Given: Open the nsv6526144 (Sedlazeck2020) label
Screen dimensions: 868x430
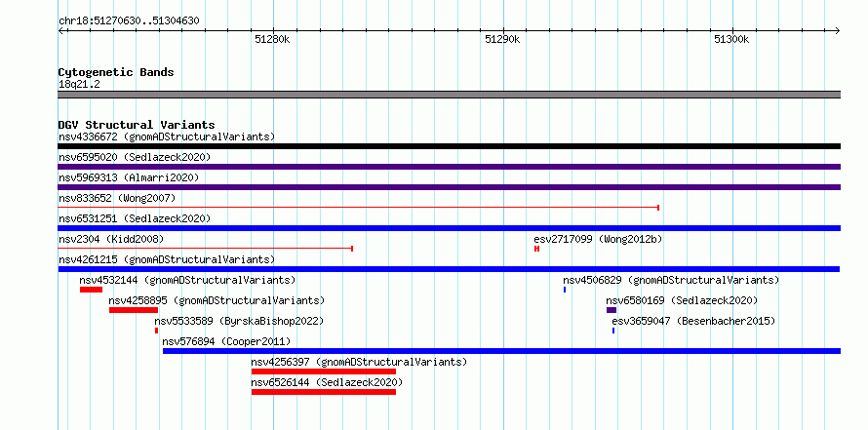Looking at the screenshot, I should tap(327, 382).
